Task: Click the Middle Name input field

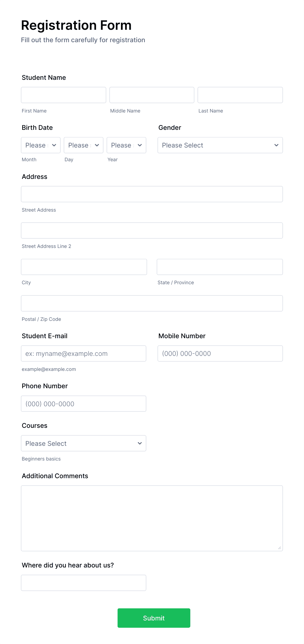Action: tap(151, 95)
